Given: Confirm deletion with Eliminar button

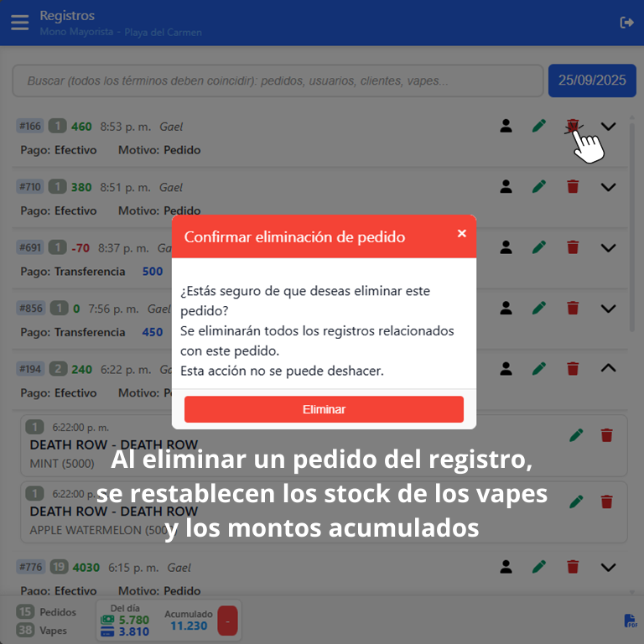Looking at the screenshot, I should click(324, 409).
